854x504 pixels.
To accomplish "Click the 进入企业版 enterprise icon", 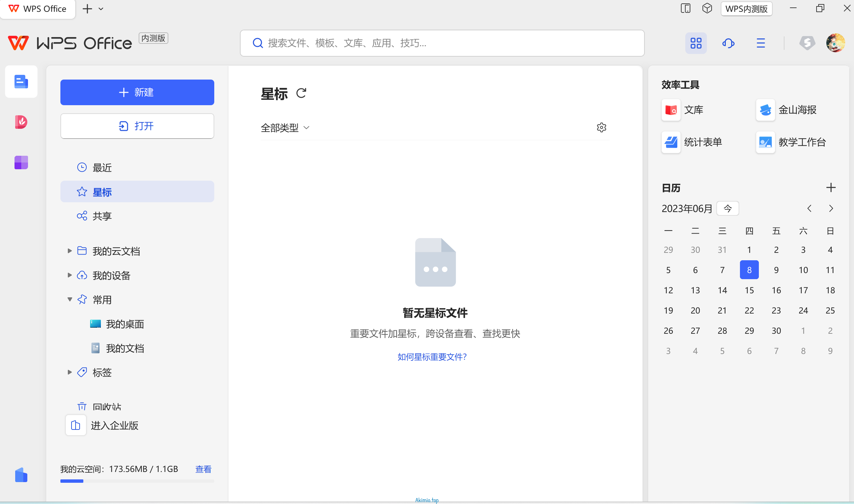I will 76,425.
